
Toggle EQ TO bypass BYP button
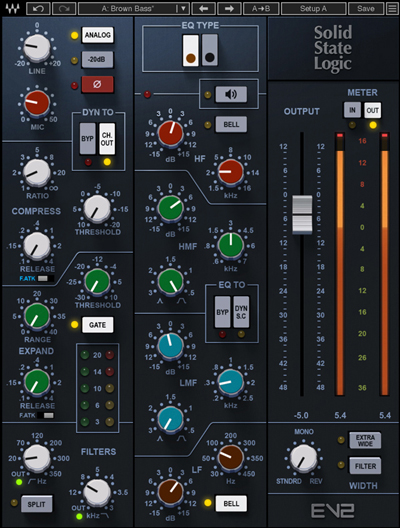click(x=223, y=312)
